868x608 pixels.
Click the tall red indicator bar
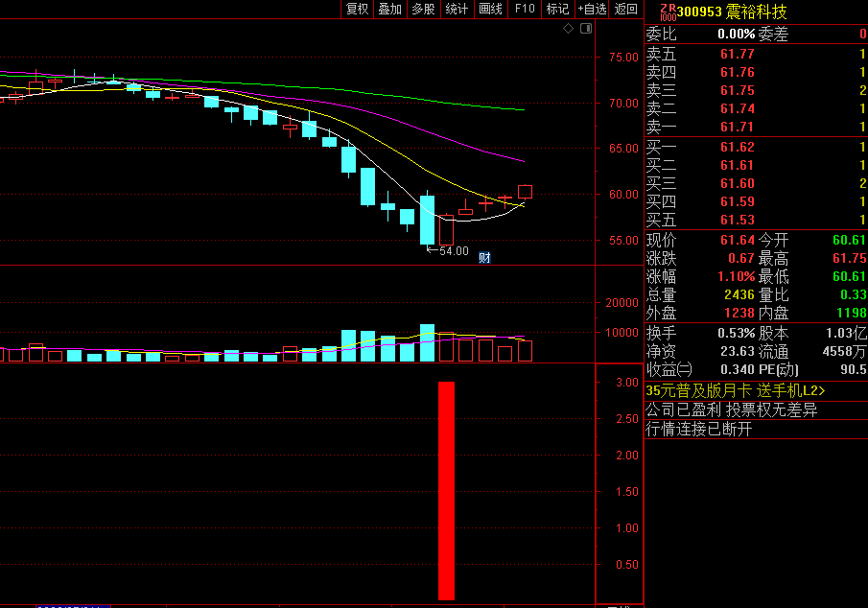(x=446, y=491)
